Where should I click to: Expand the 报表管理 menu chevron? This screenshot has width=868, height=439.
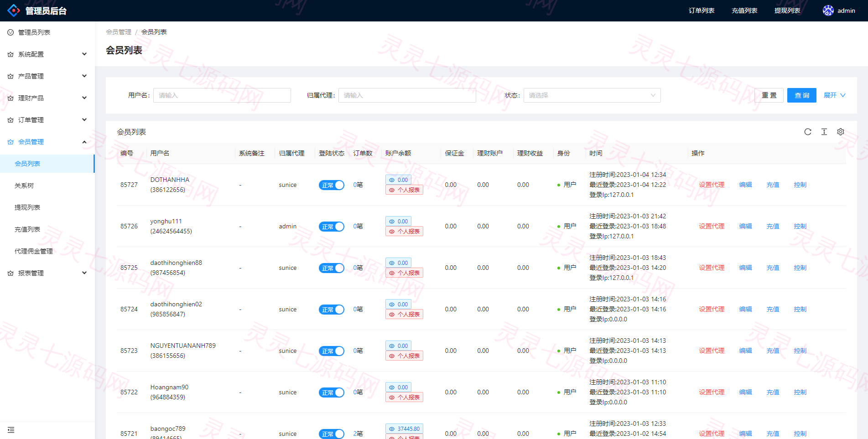click(x=84, y=273)
